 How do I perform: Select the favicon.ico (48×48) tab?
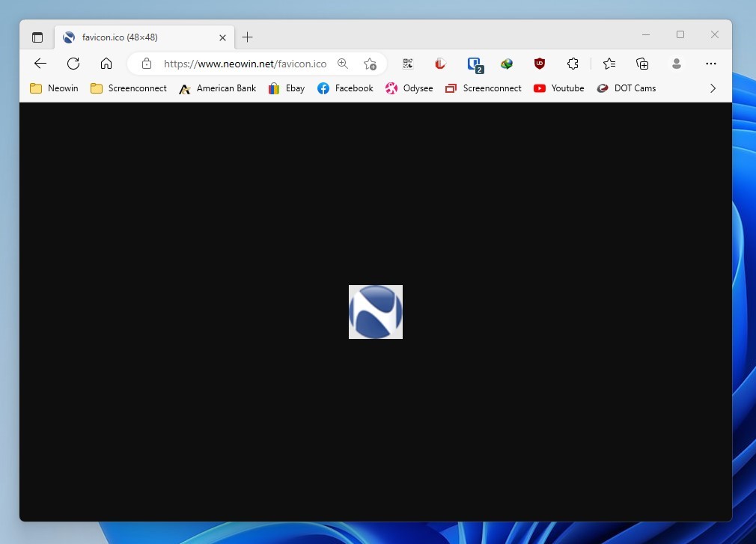(x=144, y=37)
